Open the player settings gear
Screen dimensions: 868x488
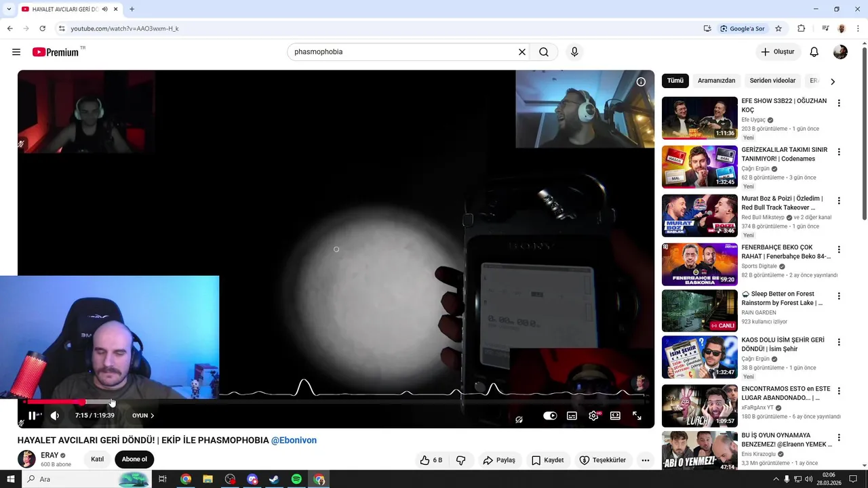(x=594, y=415)
